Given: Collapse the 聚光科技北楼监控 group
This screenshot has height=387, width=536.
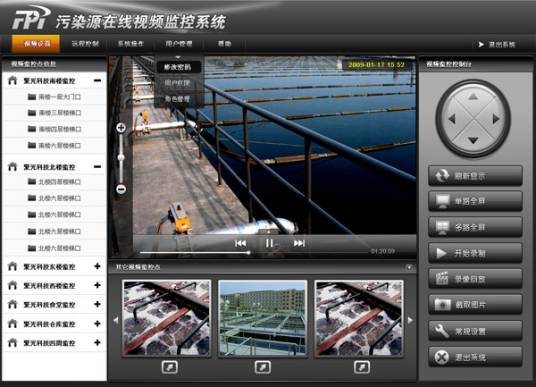Looking at the screenshot, I should click(x=97, y=167).
